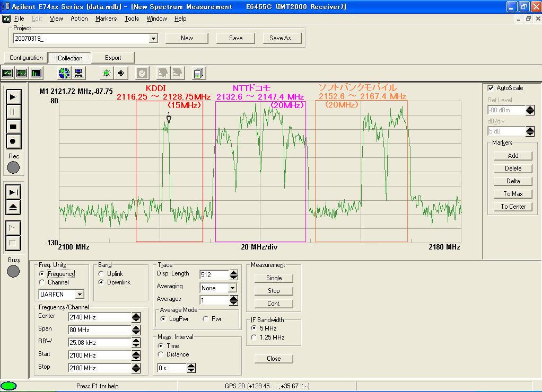Adjust the Meas. Interval seconds spinner
The image size is (542, 392).
point(191,368)
